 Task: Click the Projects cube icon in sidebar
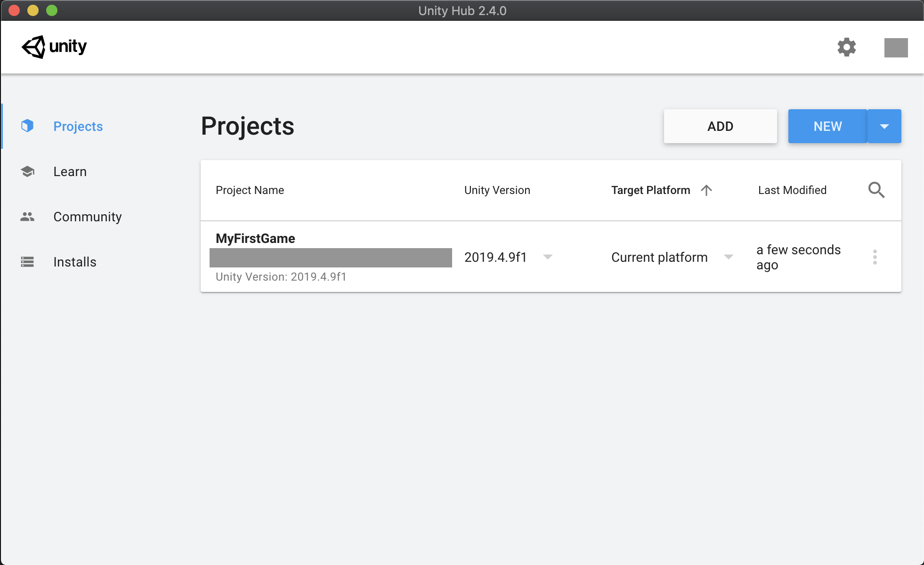point(27,126)
